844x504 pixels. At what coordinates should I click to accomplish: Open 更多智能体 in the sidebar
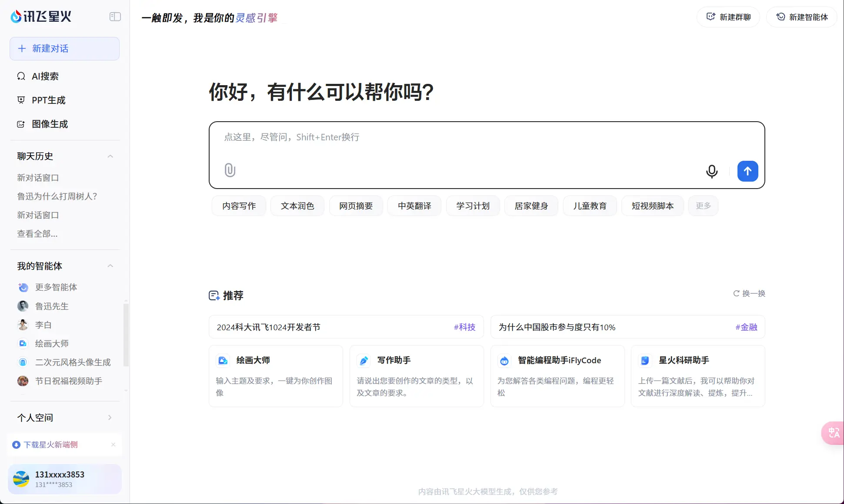click(47, 287)
